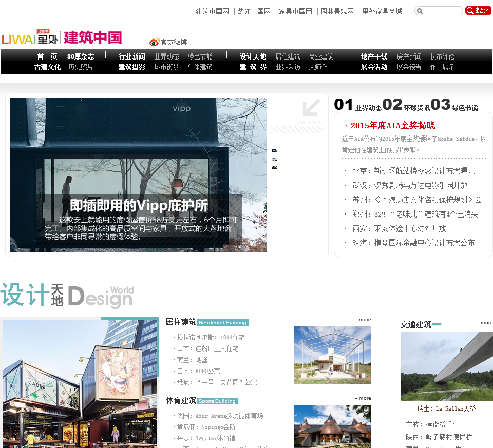493x448 pixels.
Task: Focus the search input field at top
Action: coord(439,11)
